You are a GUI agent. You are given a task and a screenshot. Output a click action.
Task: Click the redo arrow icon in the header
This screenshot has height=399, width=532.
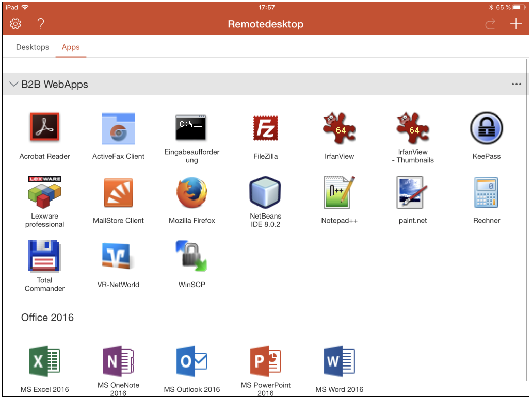click(490, 24)
